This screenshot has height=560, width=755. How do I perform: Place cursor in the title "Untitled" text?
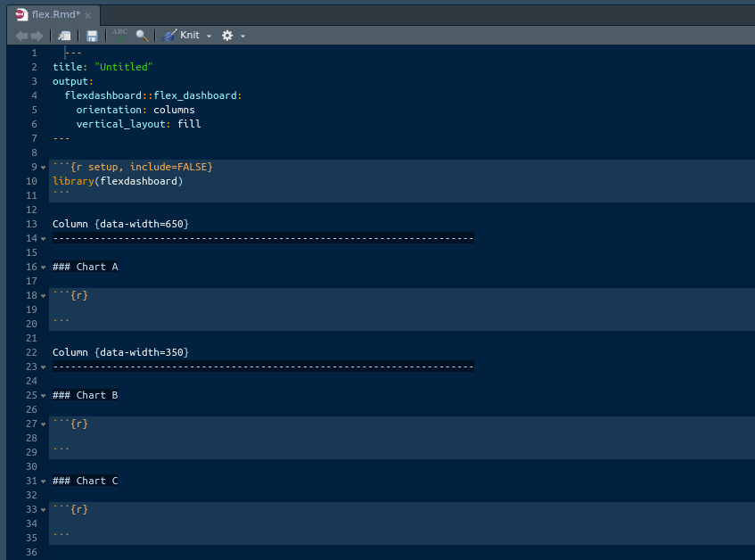[124, 67]
